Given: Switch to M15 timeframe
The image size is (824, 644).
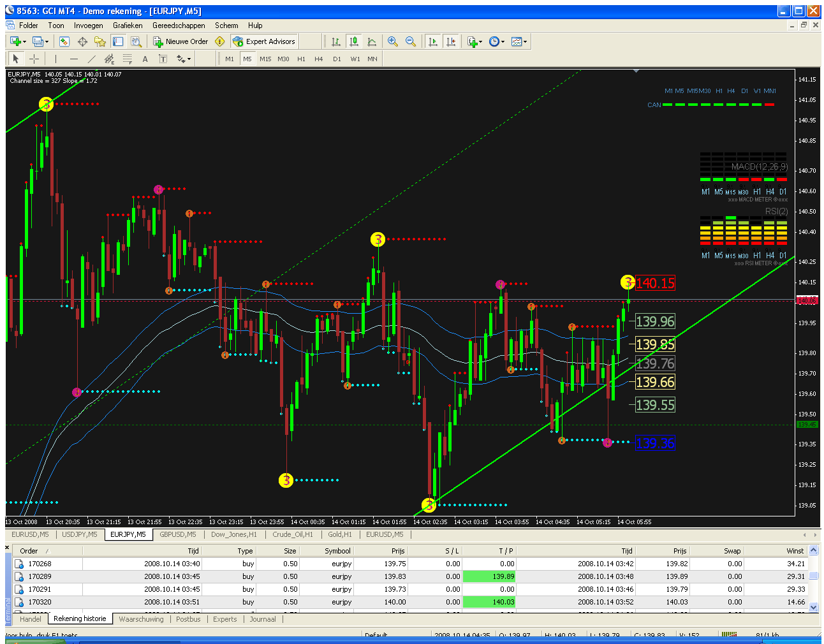Looking at the screenshot, I should (x=265, y=59).
